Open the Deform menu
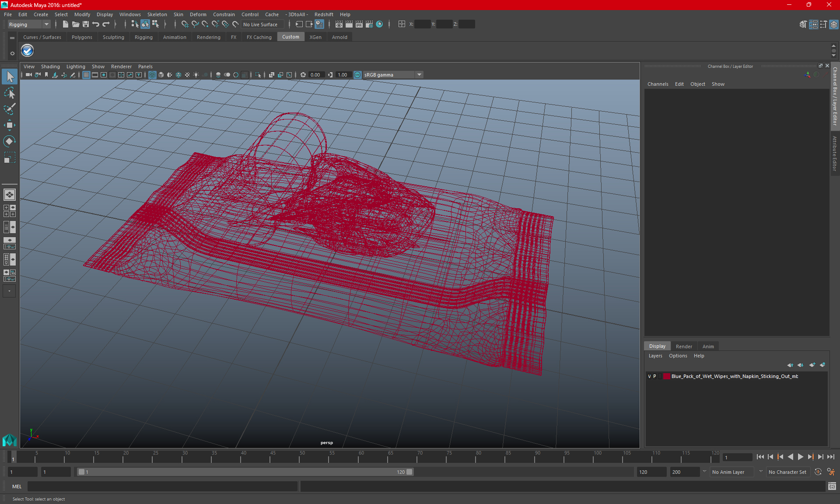This screenshot has height=504, width=840. pos(198,14)
